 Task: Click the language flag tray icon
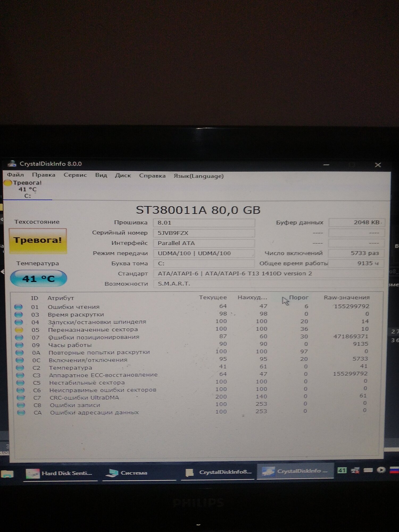(394, 470)
